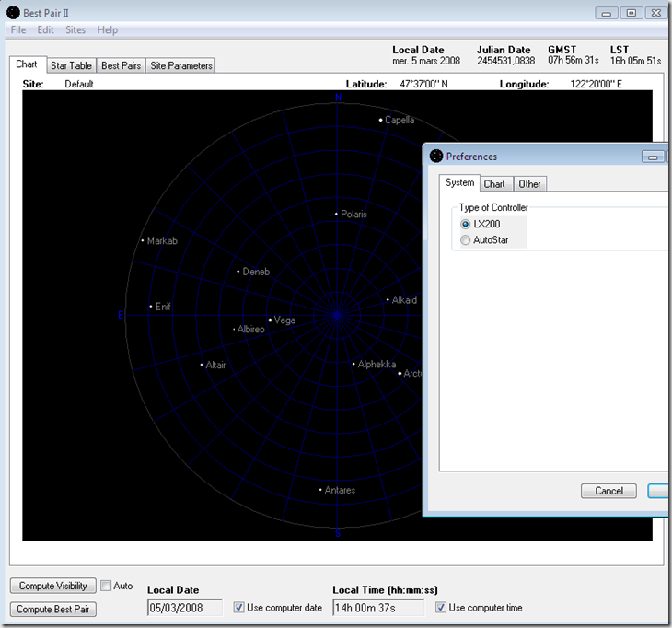Click the Preferences dialog title icon
This screenshot has width=672, height=628.
435,156
